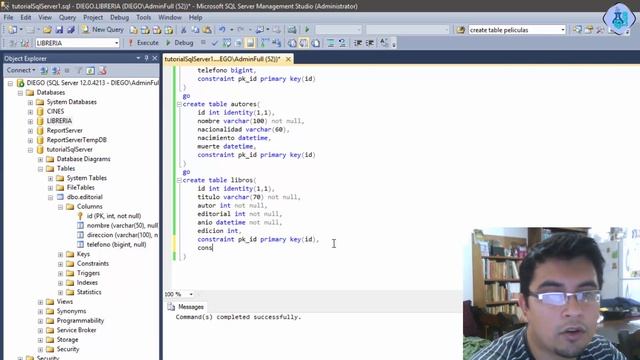Click Find in Files icon beside search box

pos(460,30)
